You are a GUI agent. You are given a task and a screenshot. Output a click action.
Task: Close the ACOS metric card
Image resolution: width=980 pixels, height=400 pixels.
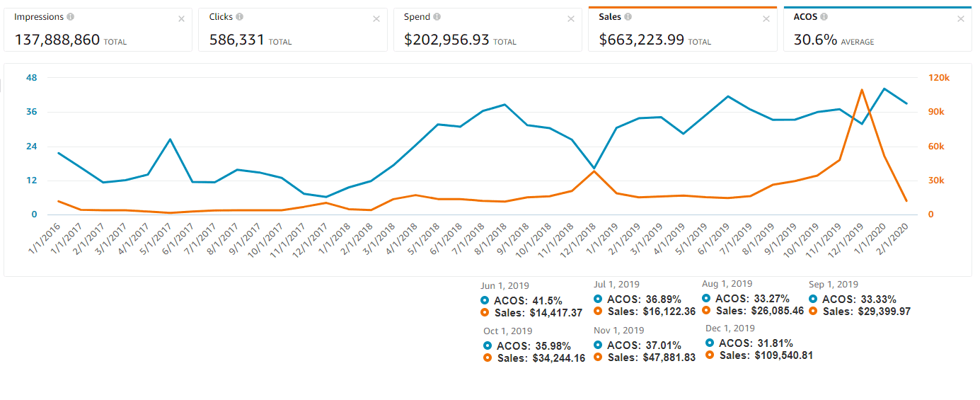point(960,19)
